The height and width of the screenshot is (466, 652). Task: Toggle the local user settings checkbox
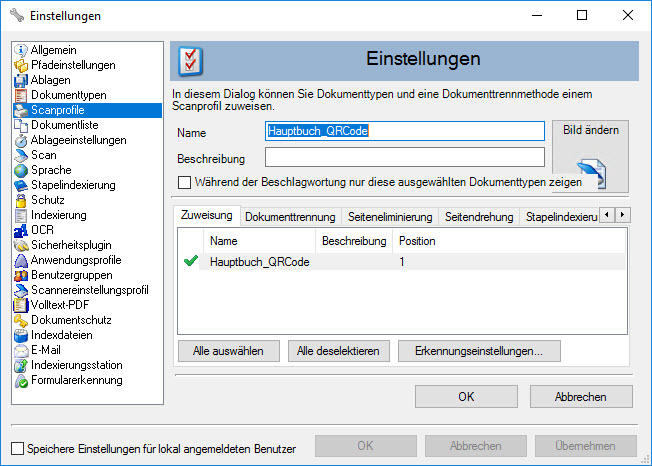click(17, 447)
